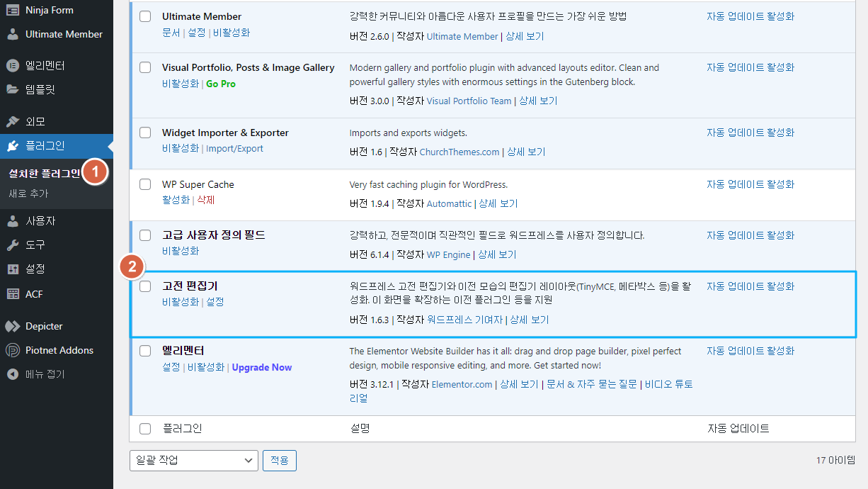
Task: Check the 고급 사용자 정의 필드 checkbox
Action: click(145, 235)
